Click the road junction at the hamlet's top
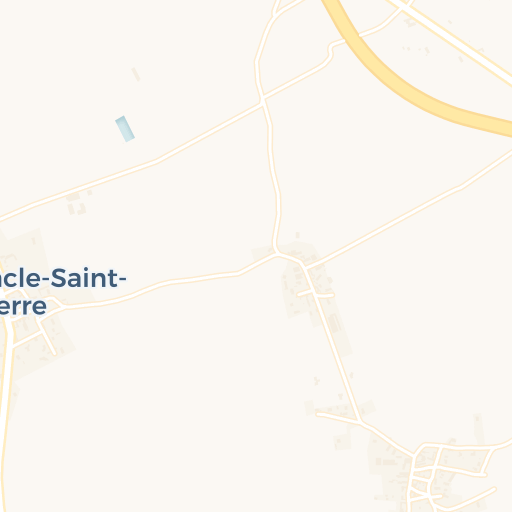Screen dimensions: 512x512 click(x=276, y=254)
